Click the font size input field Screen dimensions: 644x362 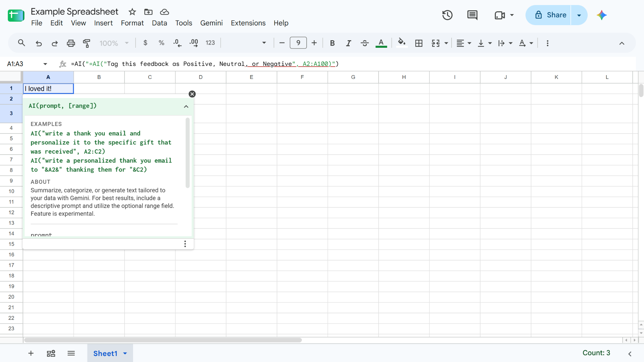coord(298,43)
